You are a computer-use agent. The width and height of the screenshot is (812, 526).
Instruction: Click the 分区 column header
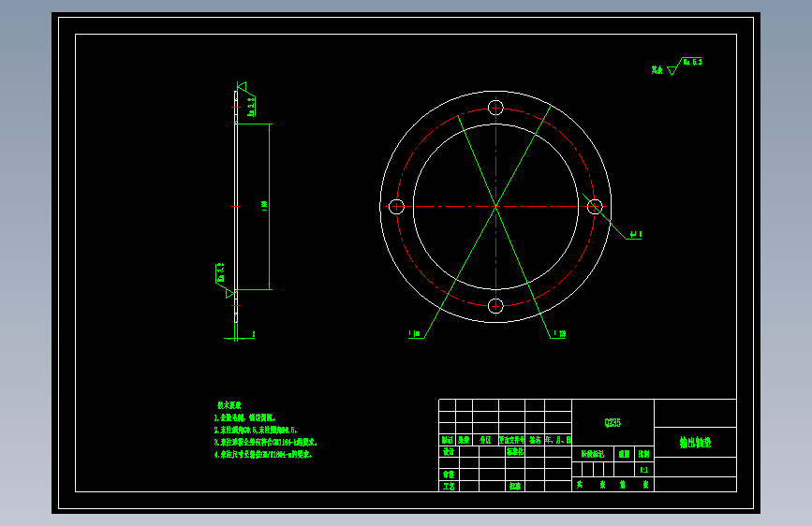coord(485,440)
